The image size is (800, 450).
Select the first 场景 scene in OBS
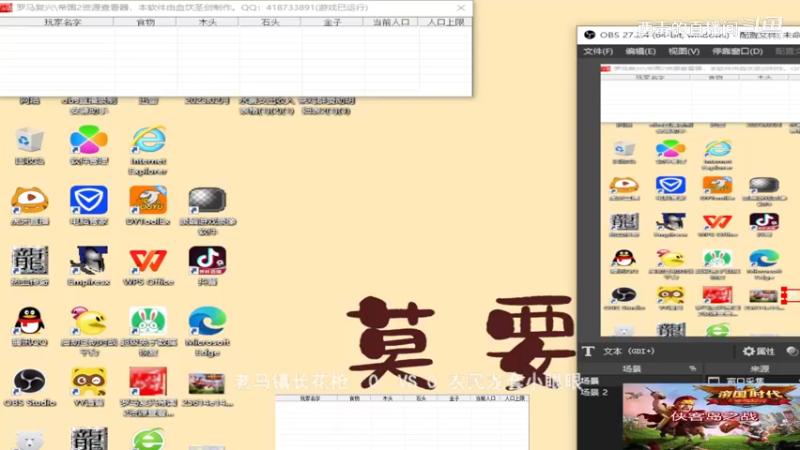590,381
